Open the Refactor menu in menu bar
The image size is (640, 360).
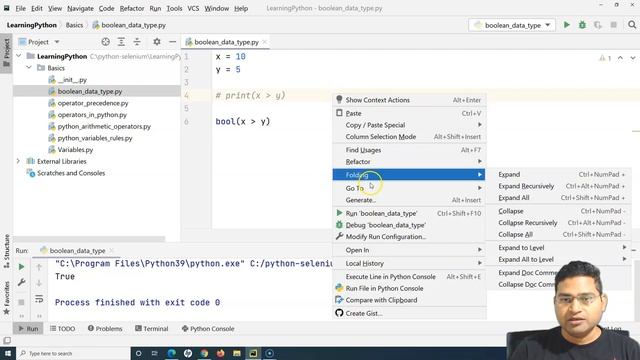pos(132,8)
